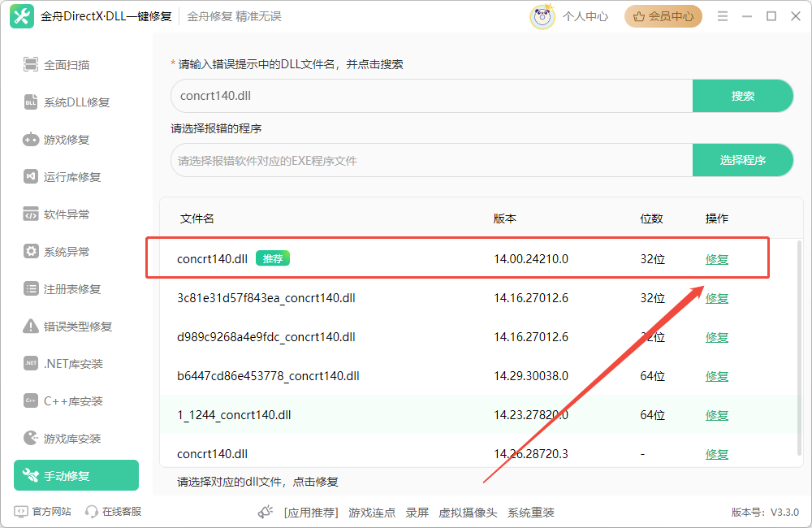Open the 虚拟摄像头 link in footer
Viewport: 812px width, 528px height.
coord(468,513)
